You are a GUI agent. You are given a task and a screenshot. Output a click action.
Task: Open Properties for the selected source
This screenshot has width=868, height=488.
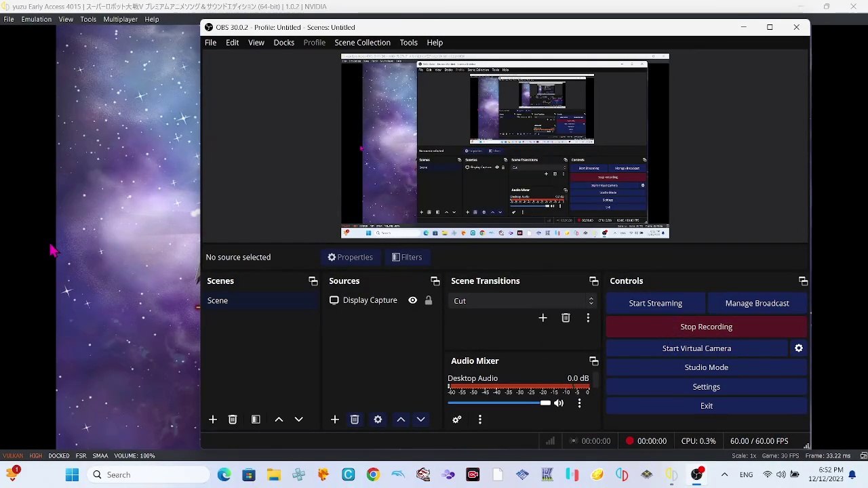pos(350,258)
